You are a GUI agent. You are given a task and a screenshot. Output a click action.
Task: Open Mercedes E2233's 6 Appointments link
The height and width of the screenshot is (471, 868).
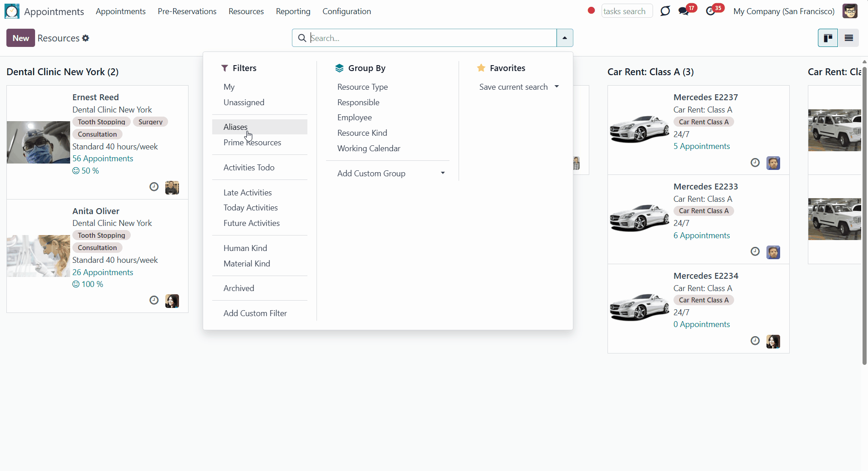point(702,235)
